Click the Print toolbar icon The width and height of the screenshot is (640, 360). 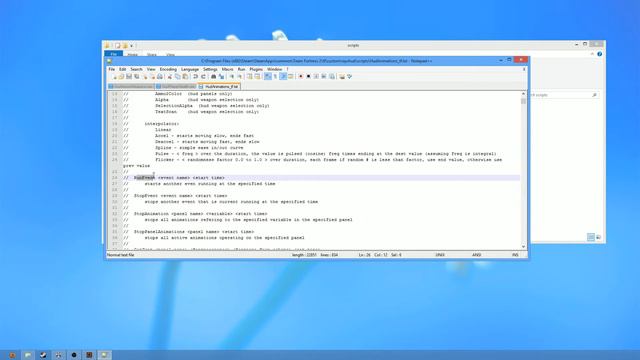point(160,77)
